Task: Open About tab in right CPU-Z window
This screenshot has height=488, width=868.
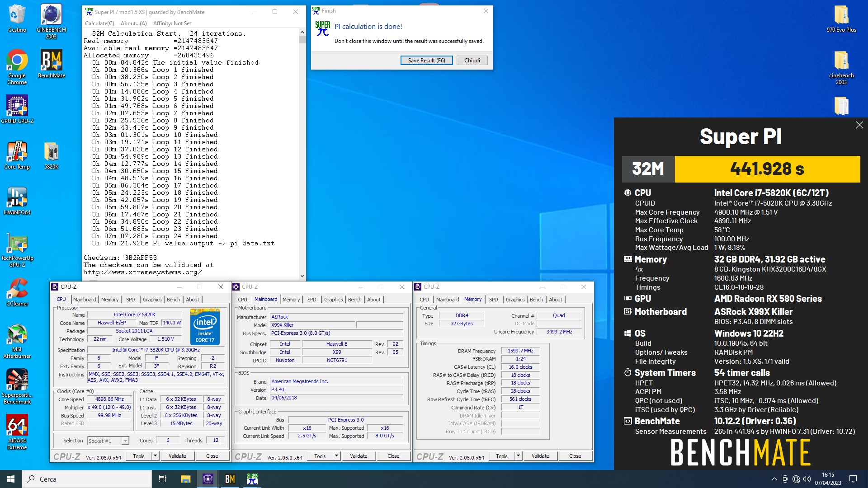Action: 556,300
